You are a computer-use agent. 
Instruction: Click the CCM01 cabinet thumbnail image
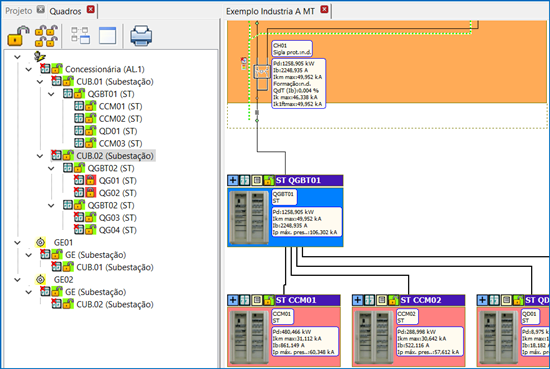click(x=249, y=337)
